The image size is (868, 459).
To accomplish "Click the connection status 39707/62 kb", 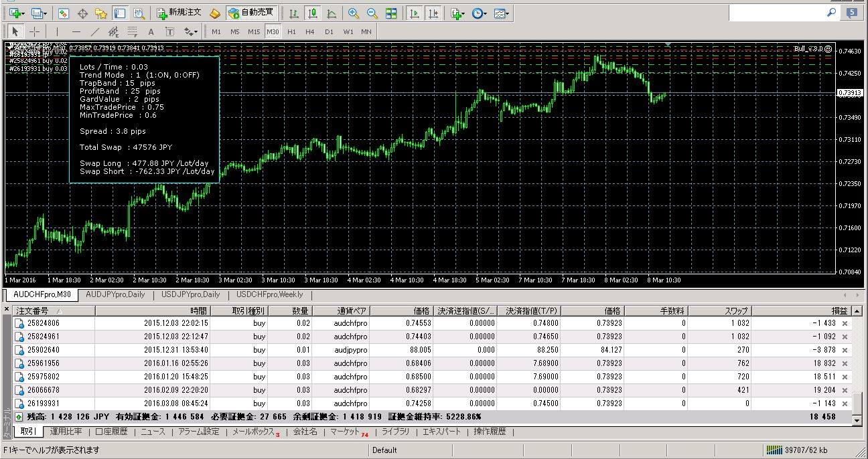I will [797, 450].
